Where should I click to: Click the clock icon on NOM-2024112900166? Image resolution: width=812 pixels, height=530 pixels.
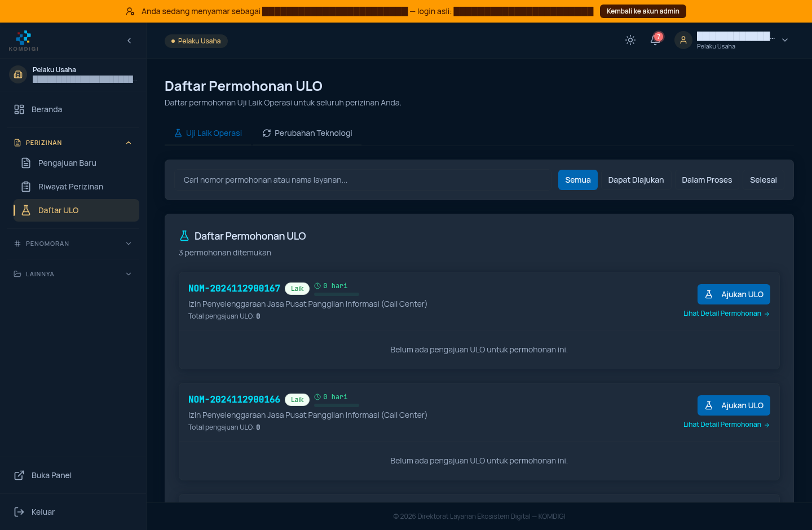click(317, 397)
